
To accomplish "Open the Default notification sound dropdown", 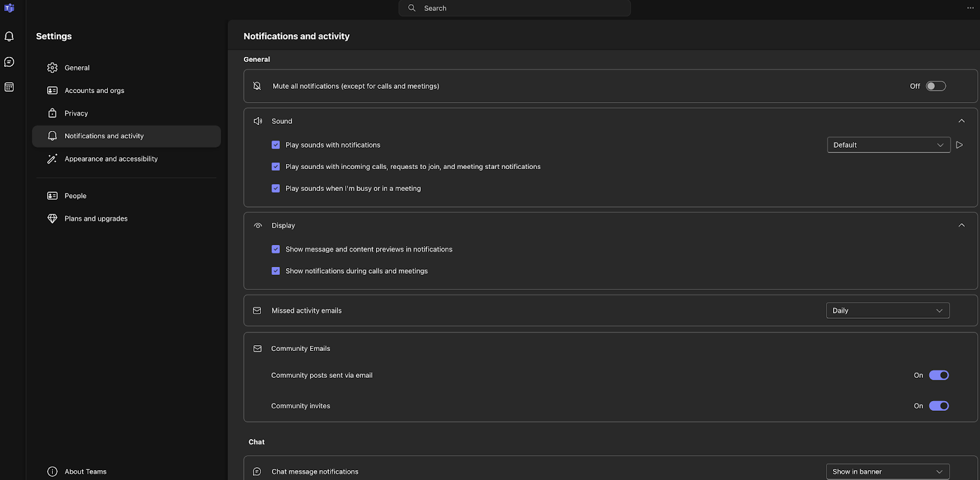I will point(888,145).
